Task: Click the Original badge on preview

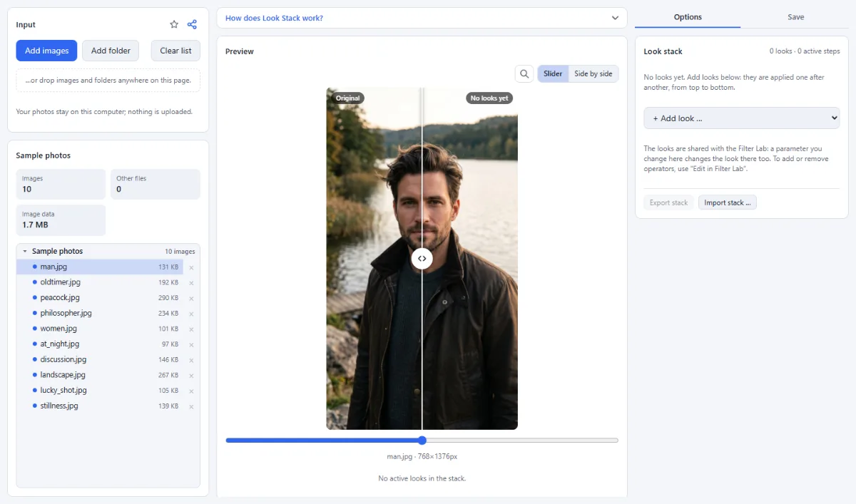Action: click(347, 98)
